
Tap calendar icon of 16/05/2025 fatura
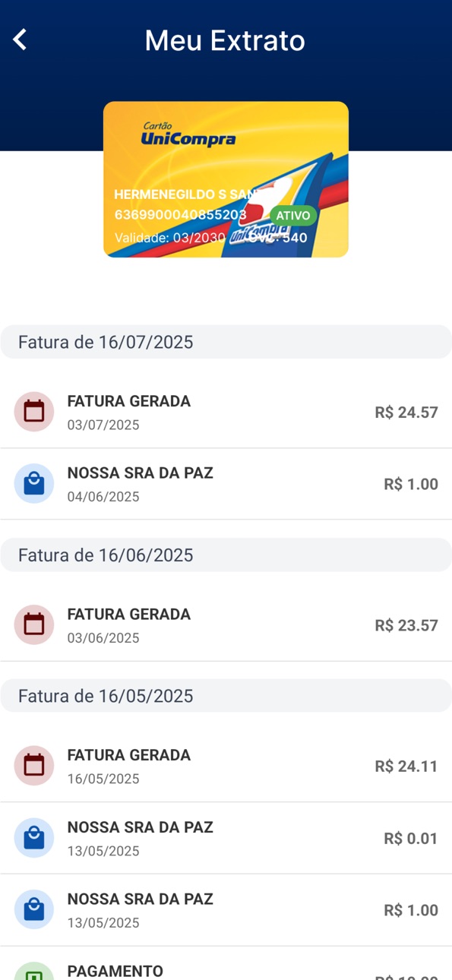(34, 766)
